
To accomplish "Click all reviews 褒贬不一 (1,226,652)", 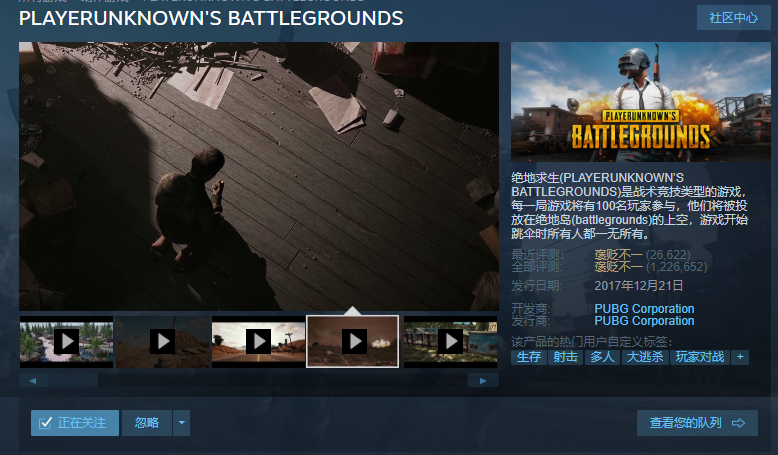I will point(650,267).
